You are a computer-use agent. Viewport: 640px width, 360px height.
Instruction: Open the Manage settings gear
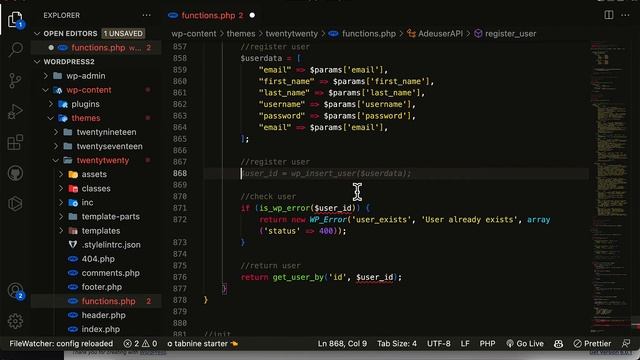[15, 321]
